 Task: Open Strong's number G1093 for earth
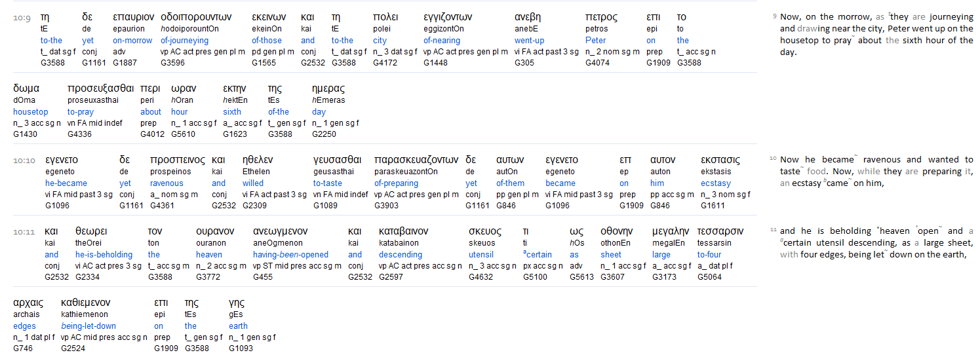(x=241, y=348)
